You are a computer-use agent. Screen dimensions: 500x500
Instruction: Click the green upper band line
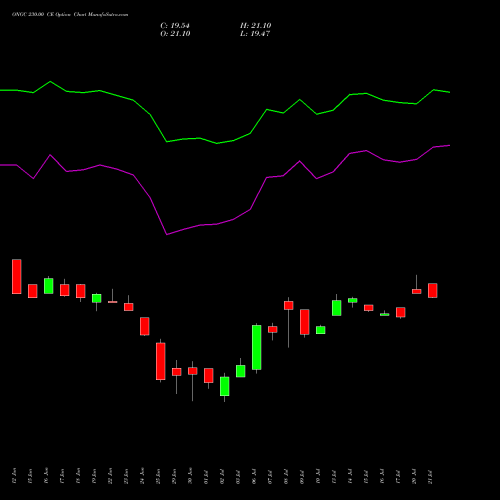click(x=225, y=113)
